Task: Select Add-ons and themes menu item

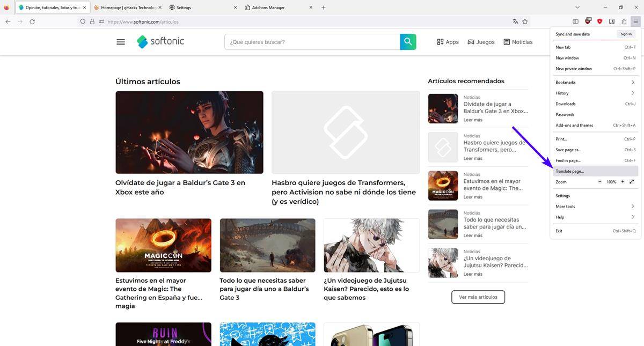Action: 595,126
